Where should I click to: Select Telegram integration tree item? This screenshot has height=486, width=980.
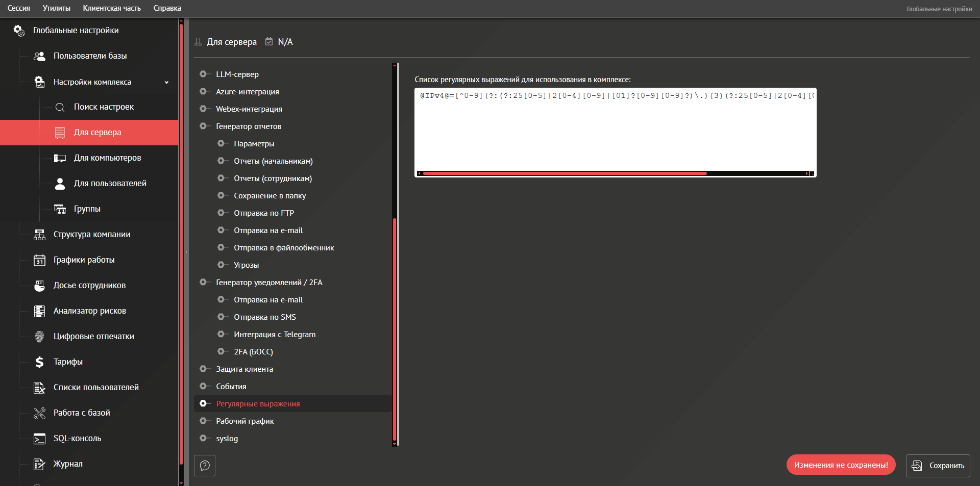(275, 335)
